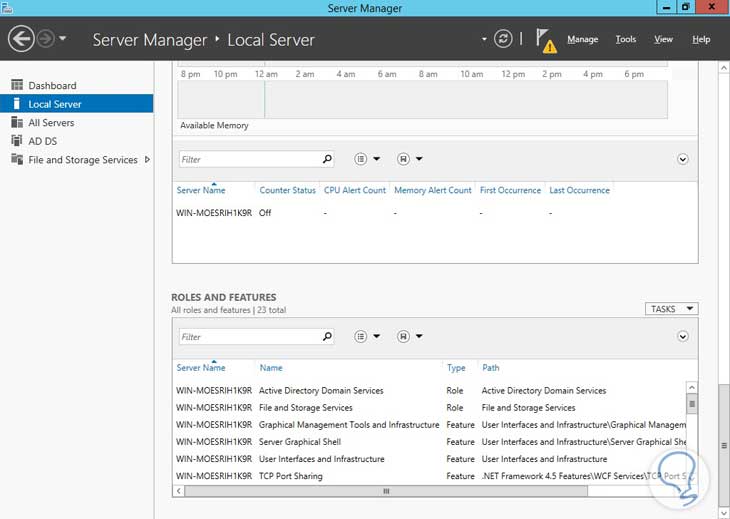
Task: Click search magnifier in performance filter
Action: tap(327, 159)
